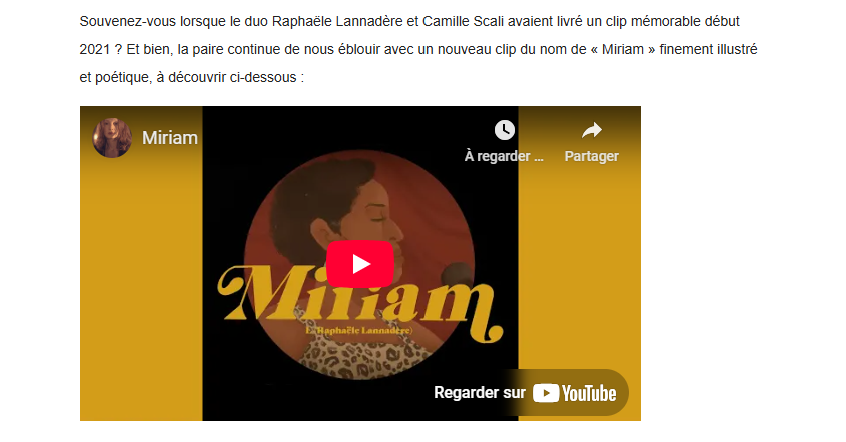Click the "Regarder sur" YouTube button text
Screen dimensions: 846x442
(x=480, y=392)
